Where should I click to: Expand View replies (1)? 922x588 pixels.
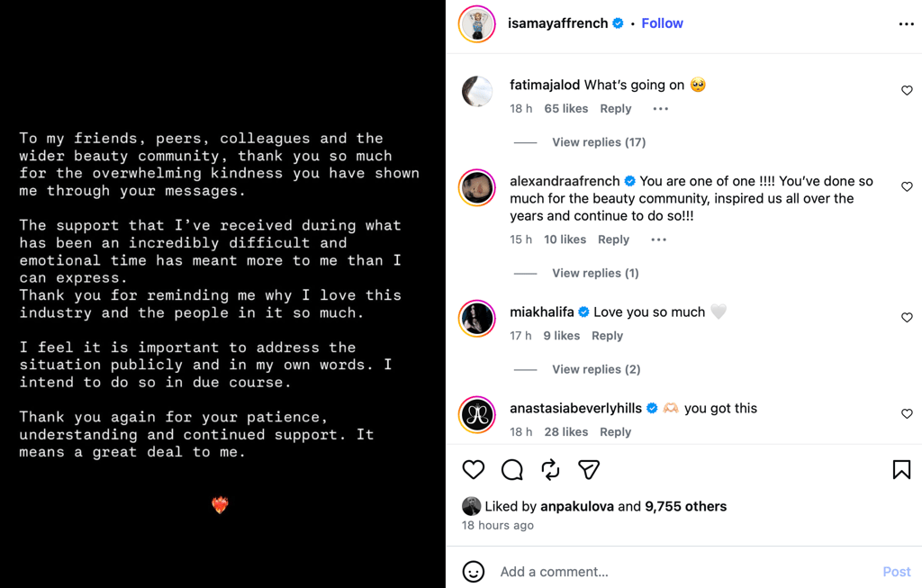point(595,274)
